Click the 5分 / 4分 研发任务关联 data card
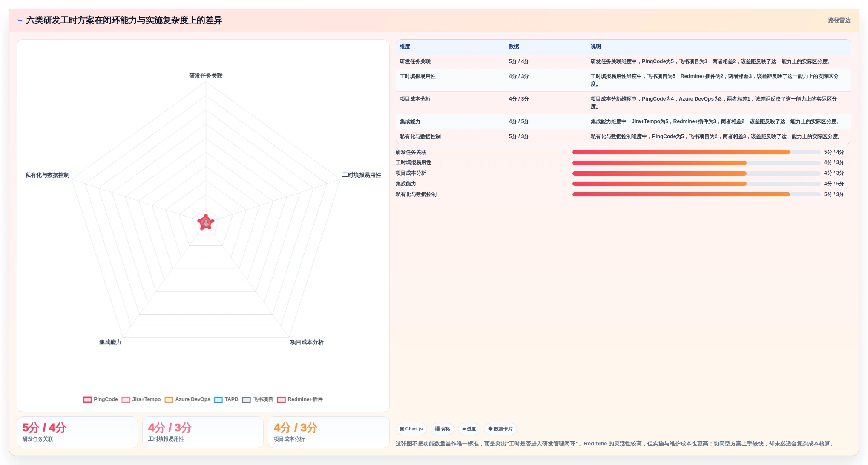This screenshot has height=465, width=868. (x=77, y=432)
